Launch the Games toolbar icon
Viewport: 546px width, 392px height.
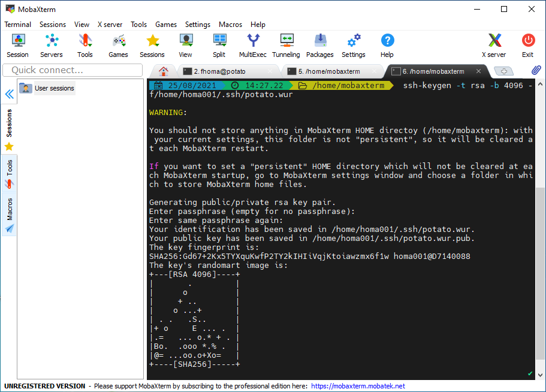click(x=119, y=46)
